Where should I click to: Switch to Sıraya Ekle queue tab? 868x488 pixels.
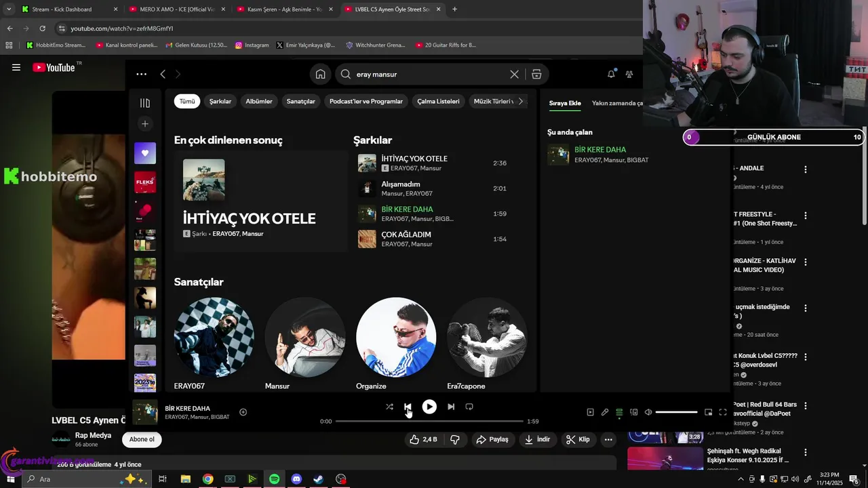coord(565,104)
